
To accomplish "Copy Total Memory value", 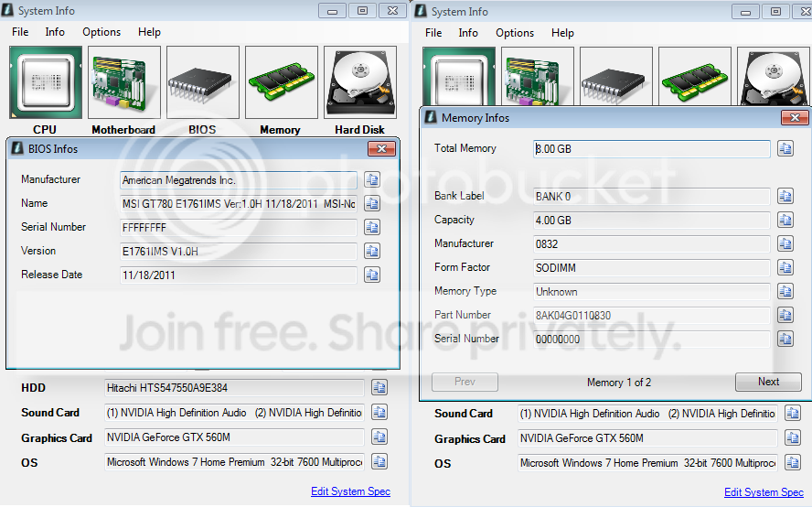I will [x=785, y=149].
